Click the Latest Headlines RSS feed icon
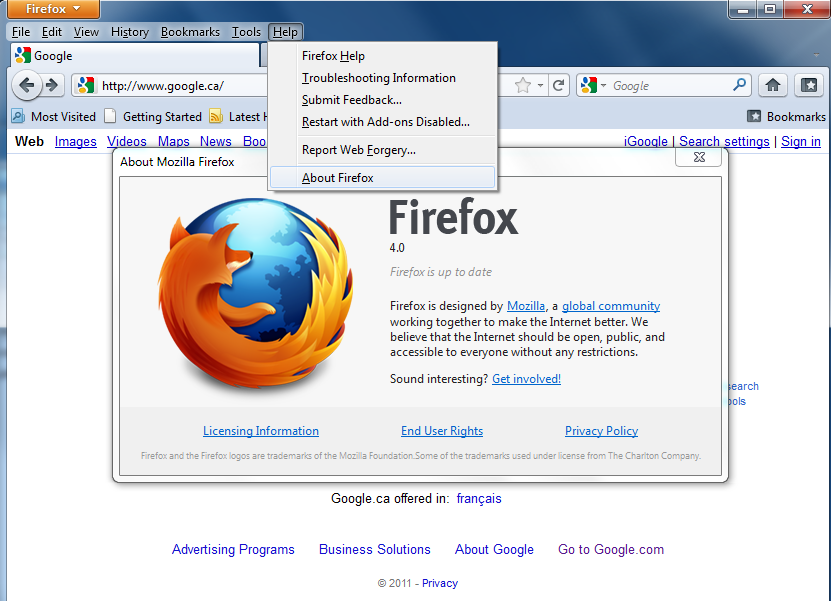The image size is (831, 601). coord(216,116)
